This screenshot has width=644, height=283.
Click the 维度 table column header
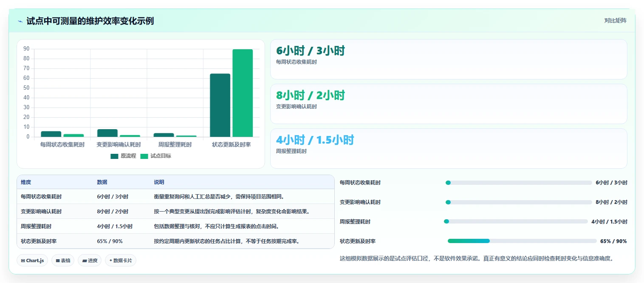tap(26, 182)
